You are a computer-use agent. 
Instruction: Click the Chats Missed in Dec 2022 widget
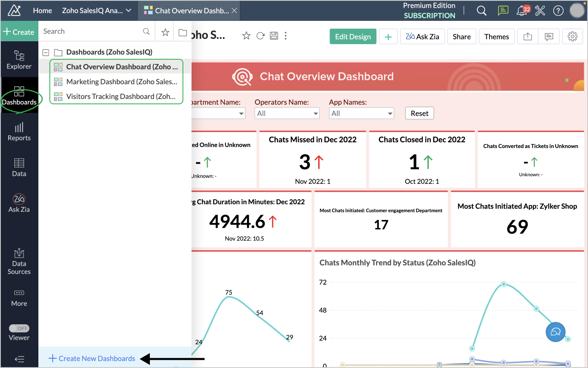point(313,159)
